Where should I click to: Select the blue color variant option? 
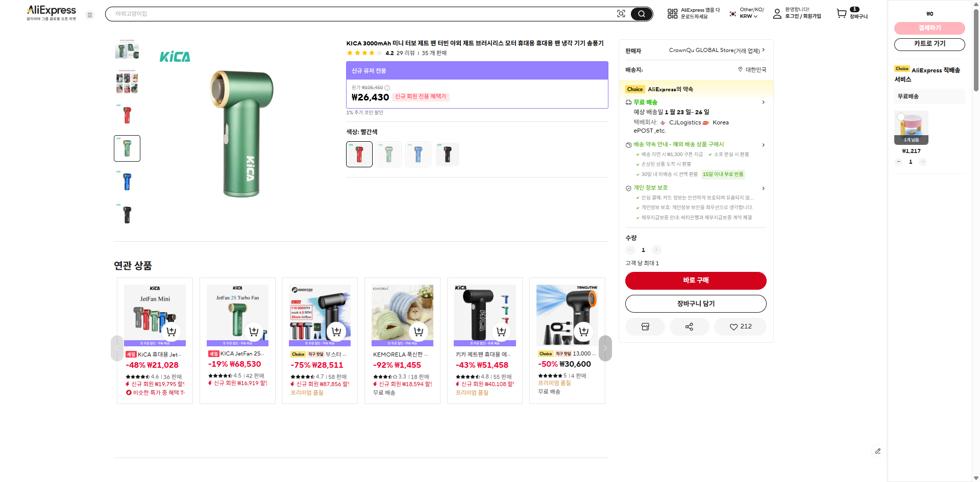[x=418, y=154]
